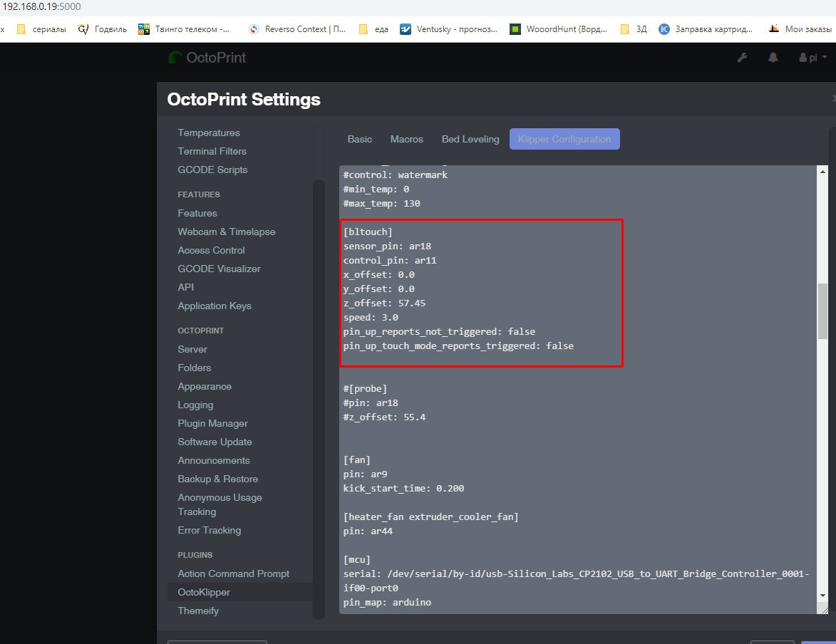This screenshot has height=644, width=836.
Task: Open the pi user menu
Action: pyautogui.click(x=812, y=58)
